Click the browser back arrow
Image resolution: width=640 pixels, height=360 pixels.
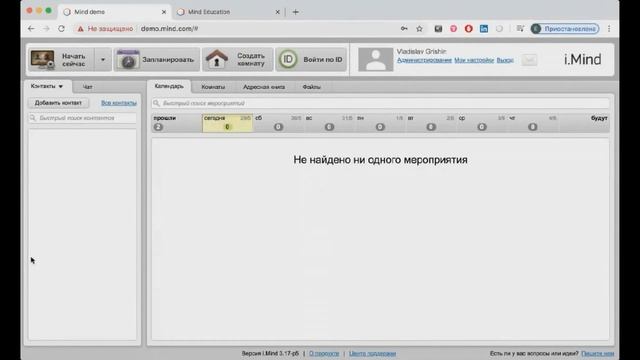(x=31, y=29)
